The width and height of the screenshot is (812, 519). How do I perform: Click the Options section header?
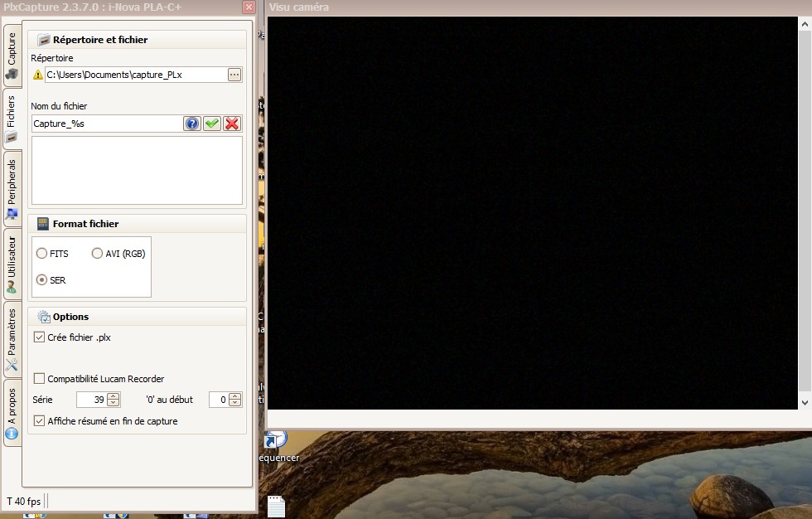(138, 317)
